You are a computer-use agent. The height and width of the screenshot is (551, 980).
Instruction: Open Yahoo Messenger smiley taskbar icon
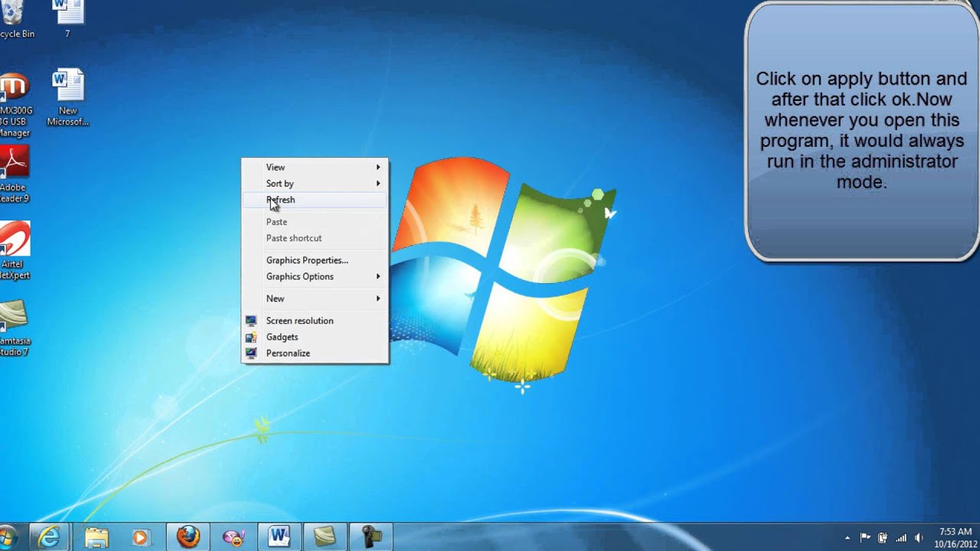[234, 537]
